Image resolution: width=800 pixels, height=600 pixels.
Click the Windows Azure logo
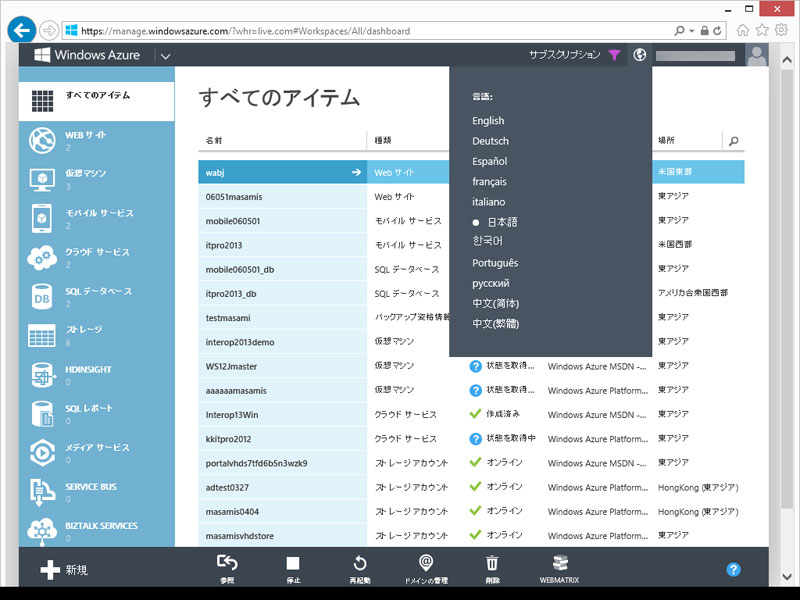point(87,55)
